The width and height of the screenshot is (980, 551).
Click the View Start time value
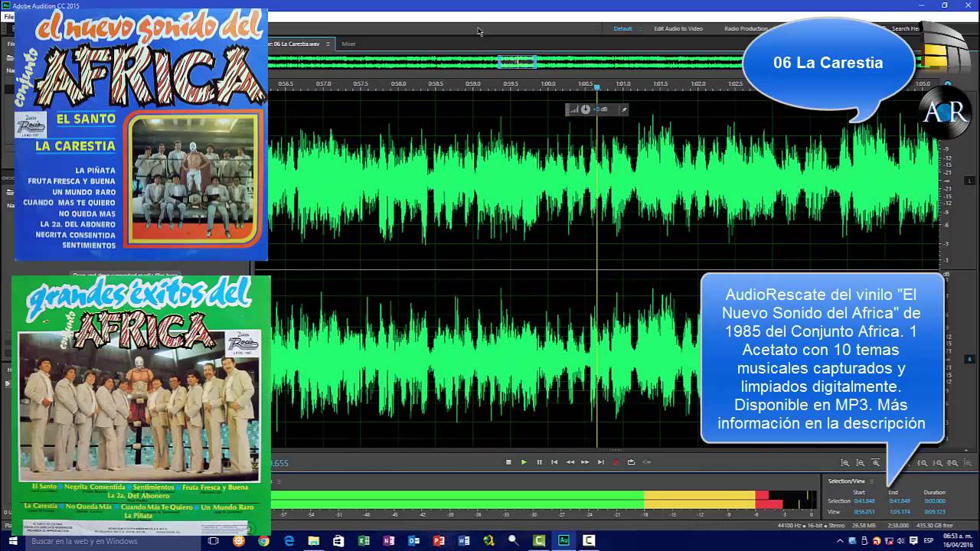click(x=864, y=511)
